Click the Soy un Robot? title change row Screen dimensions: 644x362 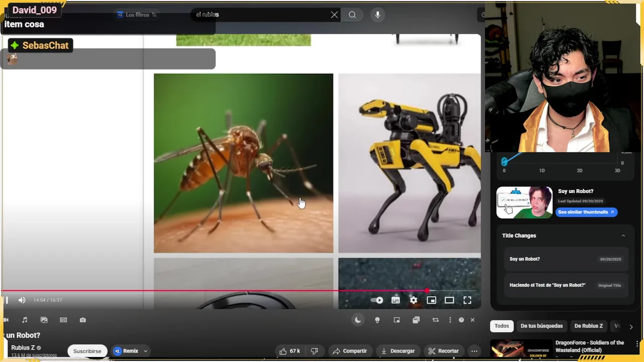(x=566, y=259)
